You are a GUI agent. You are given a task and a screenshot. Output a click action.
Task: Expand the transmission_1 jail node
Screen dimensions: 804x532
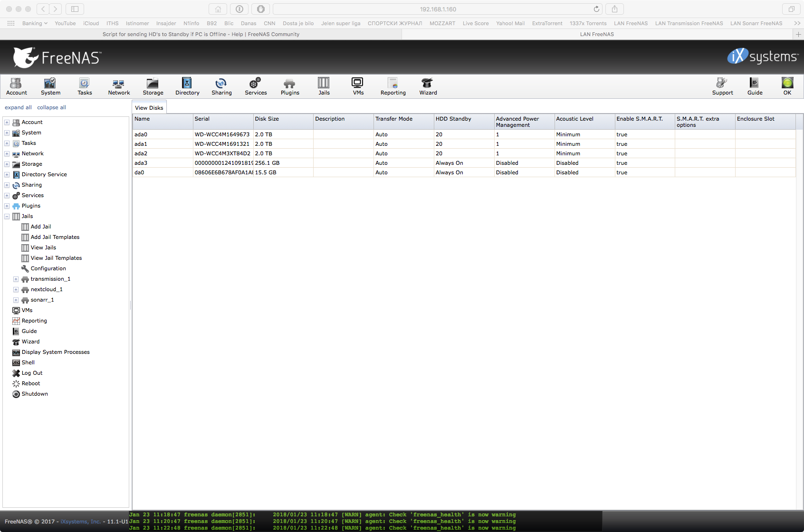(x=16, y=279)
